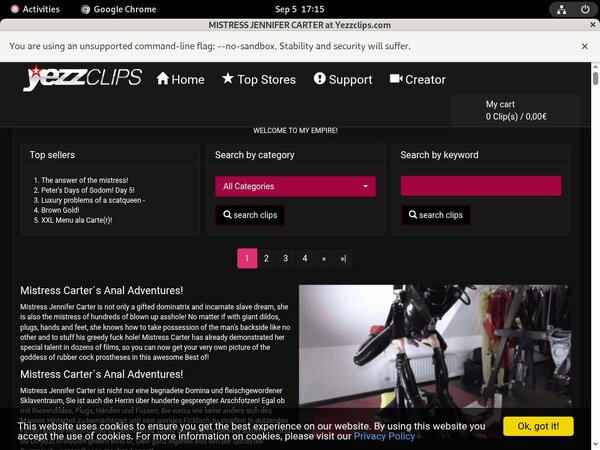
Task: Focus the search by keyword field
Action: pos(480,186)
